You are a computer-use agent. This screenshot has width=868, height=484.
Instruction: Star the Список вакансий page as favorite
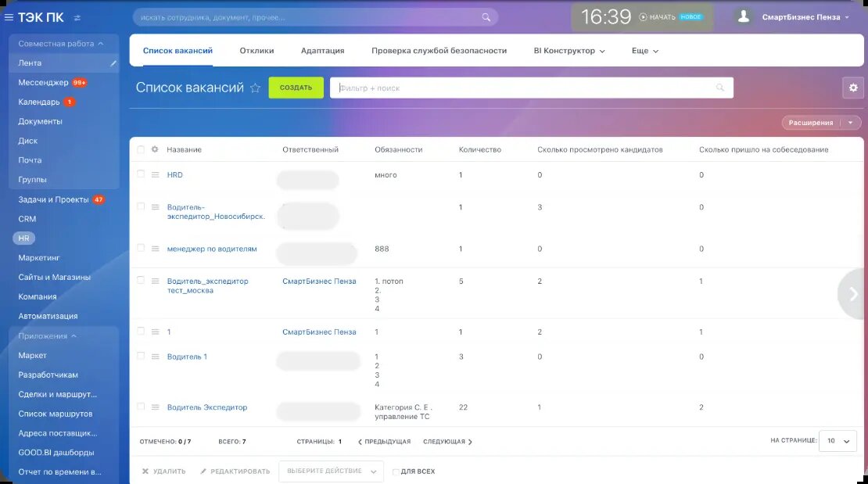coord(255,88)
